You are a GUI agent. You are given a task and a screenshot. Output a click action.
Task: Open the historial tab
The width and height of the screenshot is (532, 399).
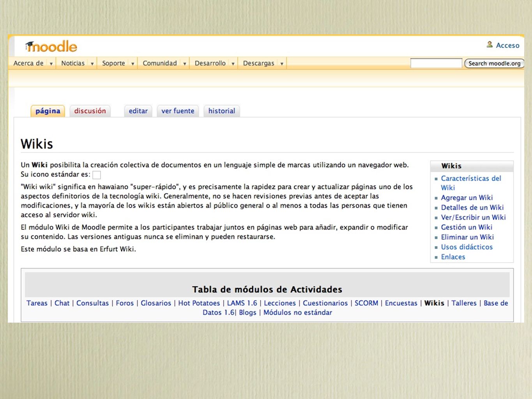pyautogui.click(x=222, y=111)
